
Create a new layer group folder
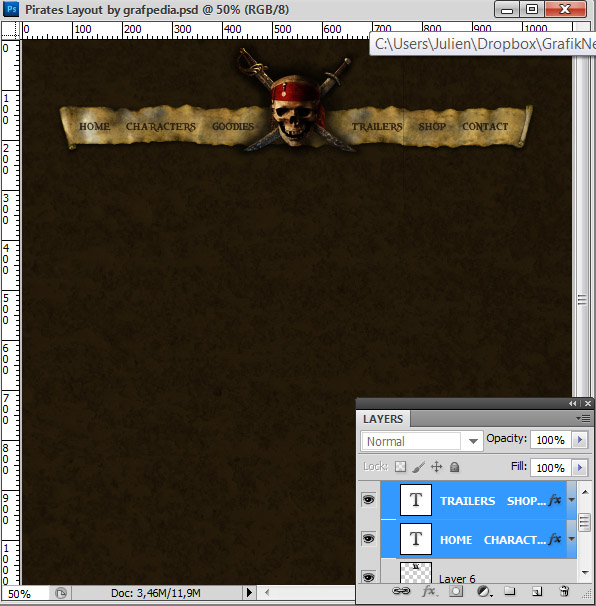510,591
